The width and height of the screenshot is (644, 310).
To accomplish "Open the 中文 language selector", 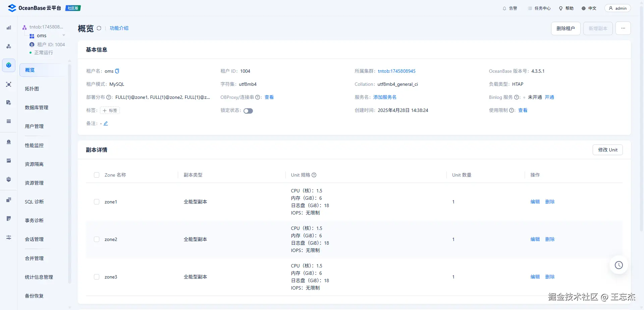I will pos(589,8).
